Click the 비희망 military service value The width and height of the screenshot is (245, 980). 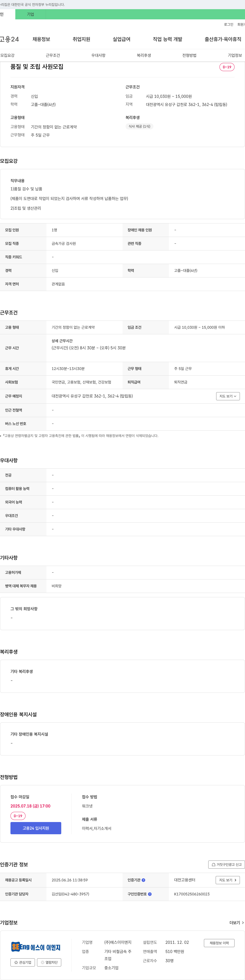57,586
